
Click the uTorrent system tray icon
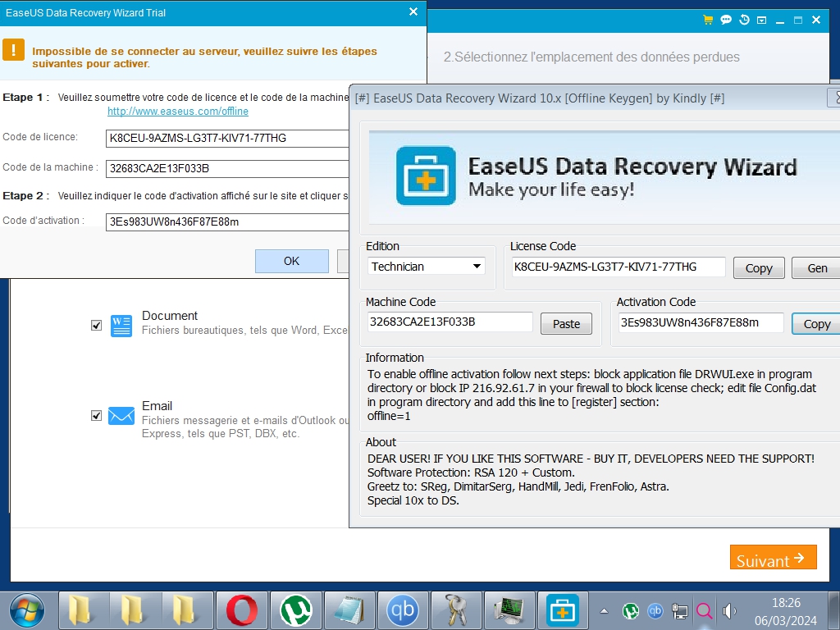click(631, 610)
